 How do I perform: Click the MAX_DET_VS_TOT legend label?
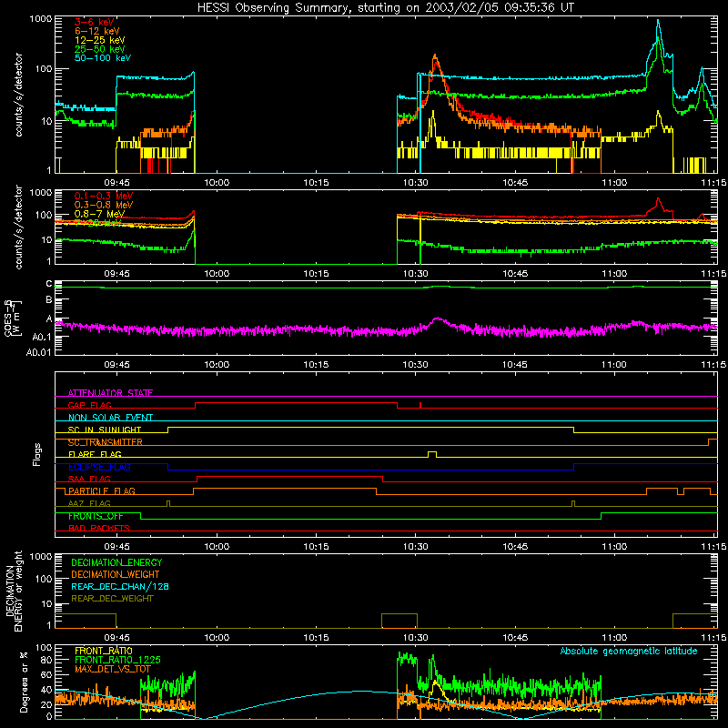tap(112, 669)
